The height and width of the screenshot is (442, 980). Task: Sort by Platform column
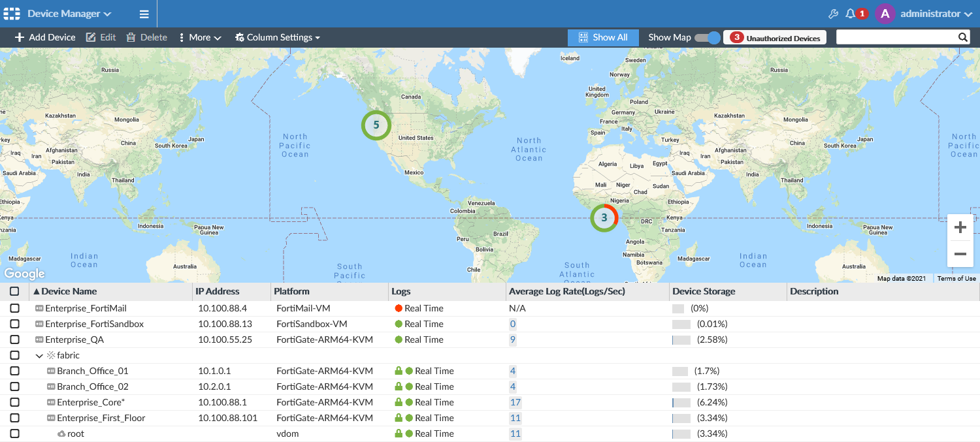pos(291,291)
